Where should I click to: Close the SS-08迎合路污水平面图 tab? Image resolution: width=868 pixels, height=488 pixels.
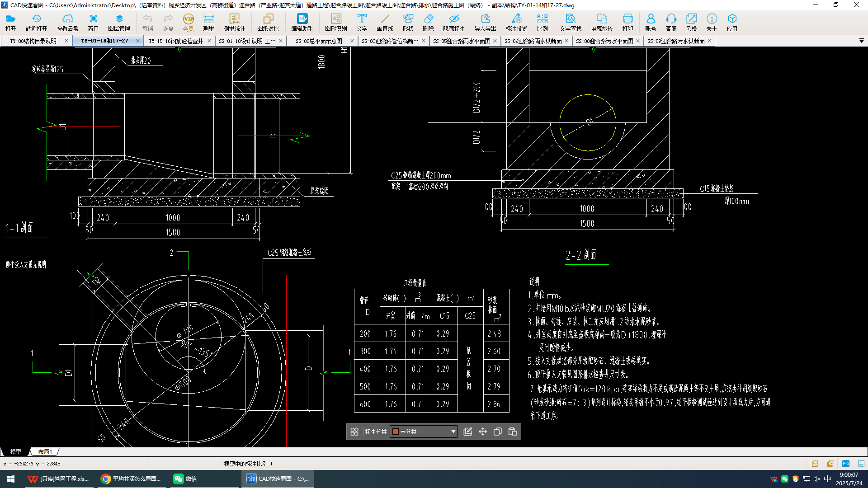point(638,41)
